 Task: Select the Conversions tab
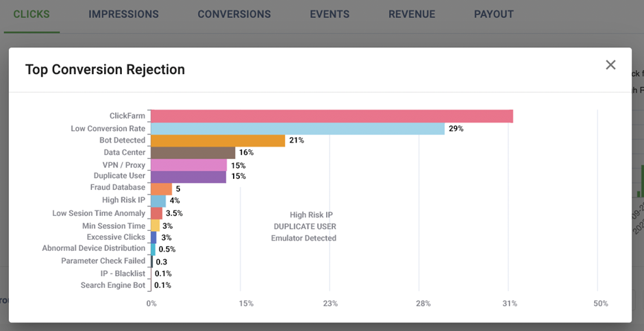(x=234, y=14)
